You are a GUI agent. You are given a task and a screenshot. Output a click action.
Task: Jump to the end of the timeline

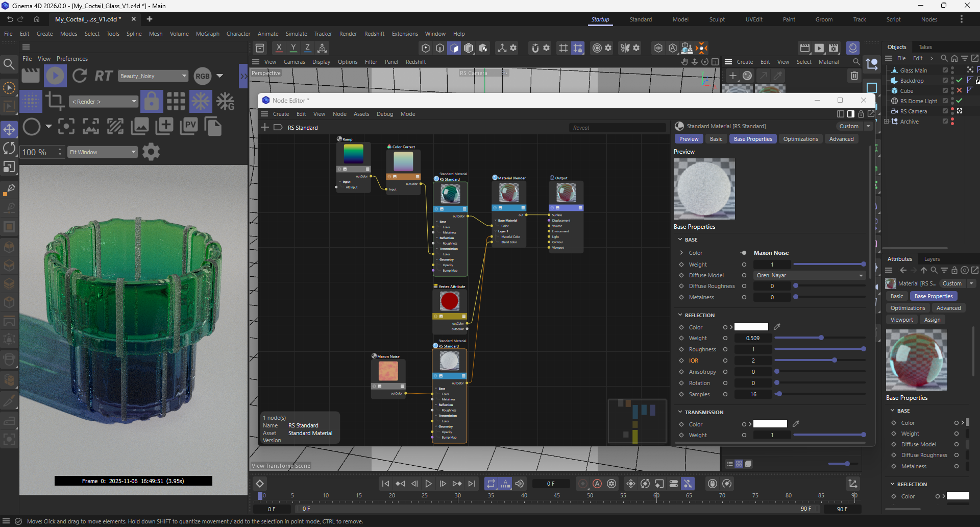pyautogui.click(x=472, y=484)
